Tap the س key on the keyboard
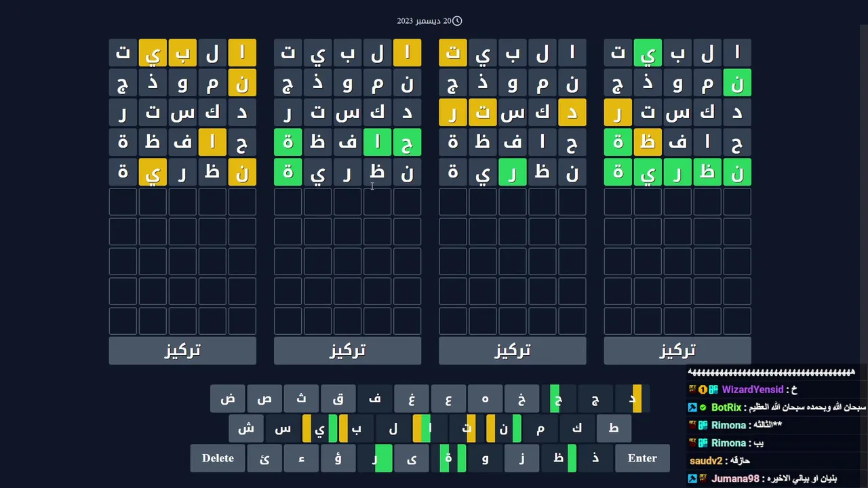This screenshot has height=488, width=868. (x=283, y=428)
